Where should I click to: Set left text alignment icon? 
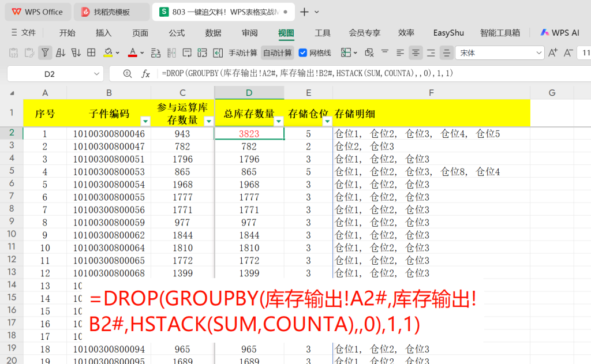400,52
